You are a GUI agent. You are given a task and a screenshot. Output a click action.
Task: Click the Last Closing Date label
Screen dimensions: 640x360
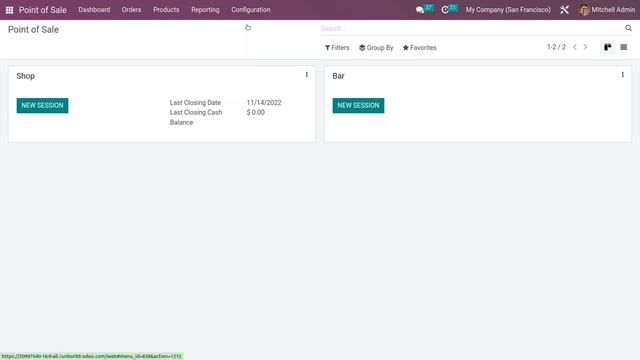[196, 103]
